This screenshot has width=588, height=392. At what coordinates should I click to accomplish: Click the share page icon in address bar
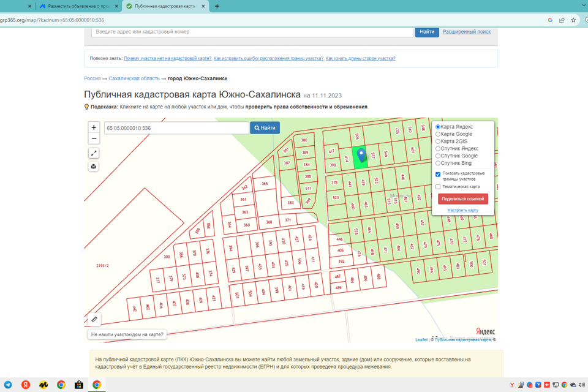click(x=562, y=20)
